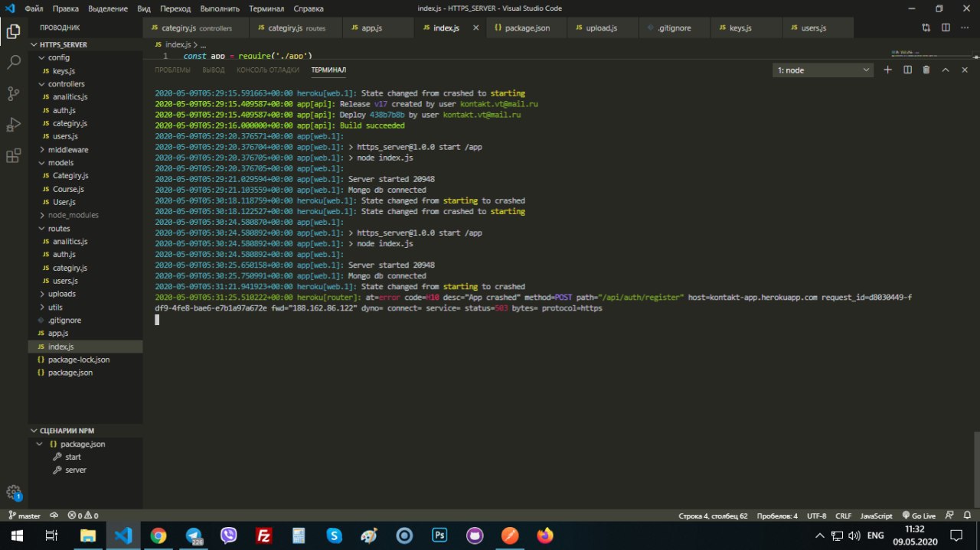Create a new terminal with plus icon
This screenshot has height=550, width=980.
point(888,70)
